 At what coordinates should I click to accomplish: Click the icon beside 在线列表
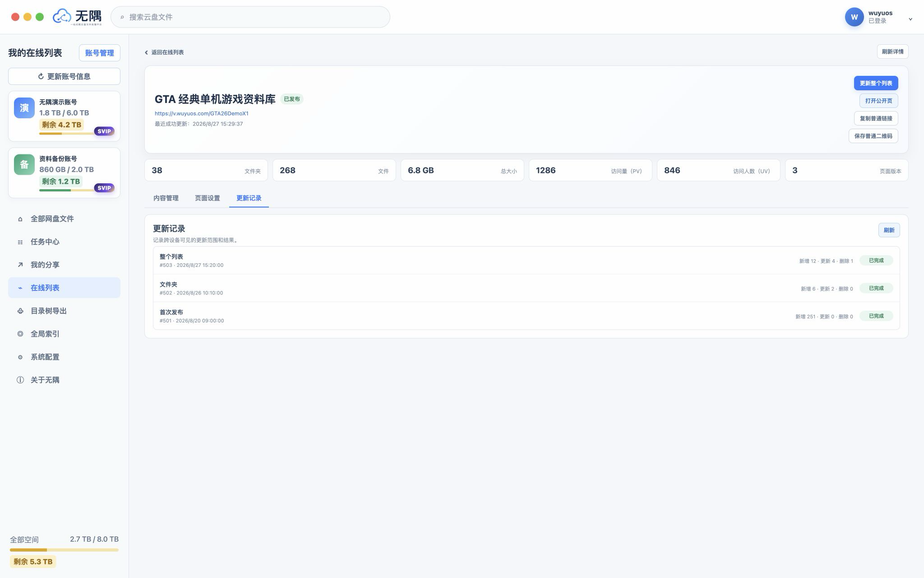pyautogui.click(x=20, y=288)
